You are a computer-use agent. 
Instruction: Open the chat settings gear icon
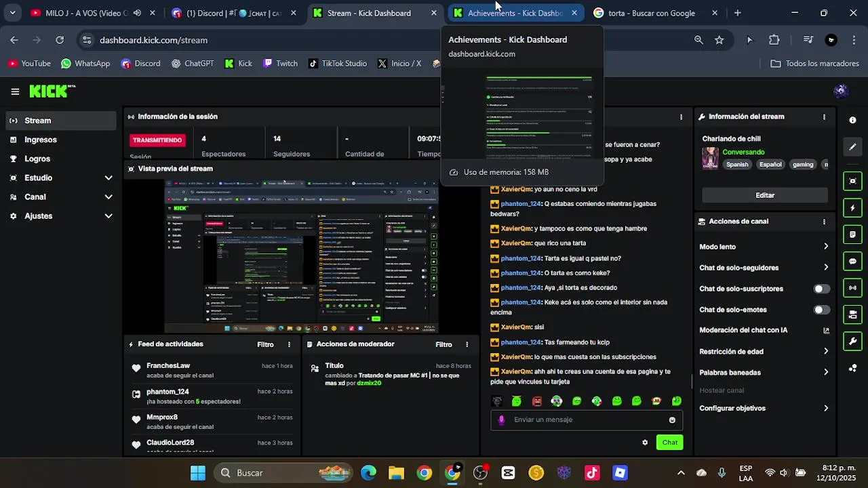(645, 443)
